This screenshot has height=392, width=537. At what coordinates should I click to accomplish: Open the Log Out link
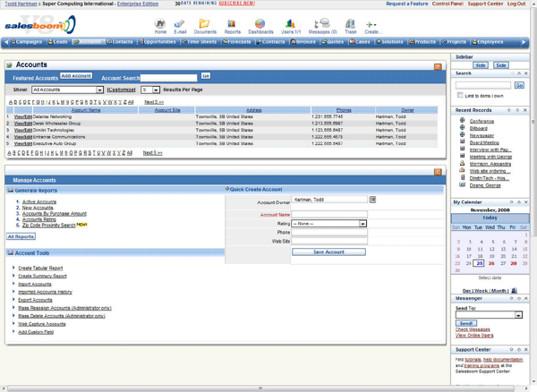click(x=516, y=4)
